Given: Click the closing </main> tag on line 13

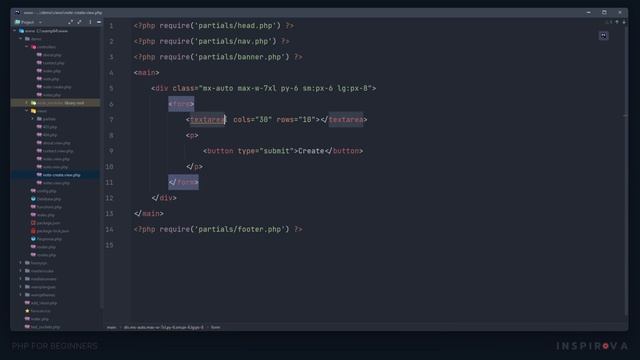Looking at the screenshot, I should pyautogui.click(x=149, y=214).
